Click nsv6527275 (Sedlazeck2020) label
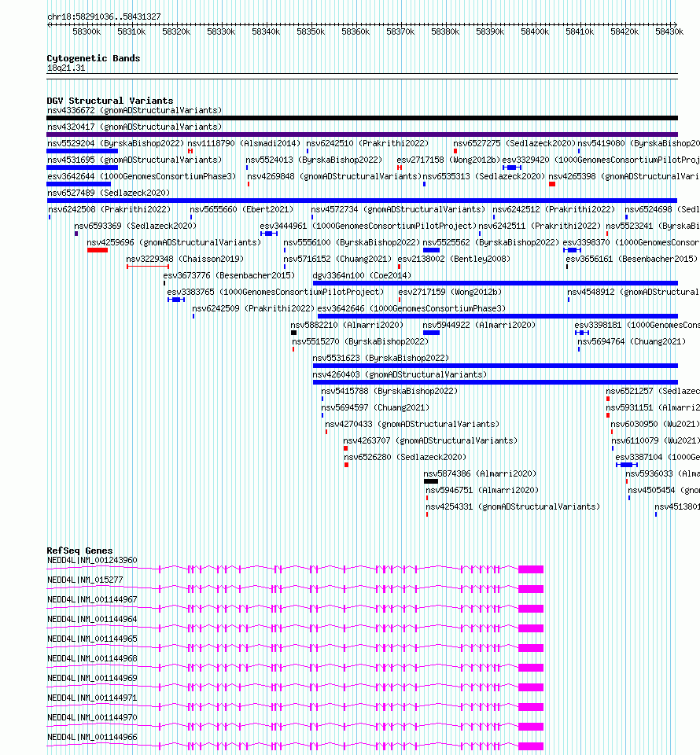The width and height of the screenshot is (700, 755). coord(514,143)
